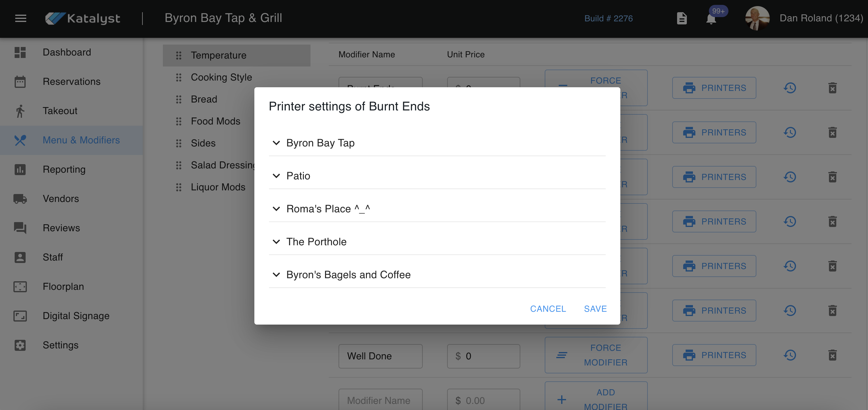The height and width of the screenshot is (410, 868).
Task: Go to Digital Signage in sidebar
Action: (76, 316)
